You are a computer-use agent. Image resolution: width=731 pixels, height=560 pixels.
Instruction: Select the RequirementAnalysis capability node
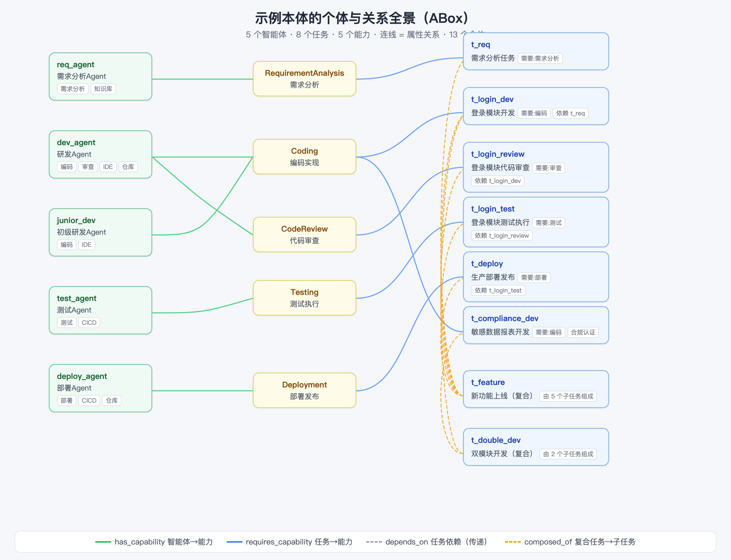click(x=304, y=79)
